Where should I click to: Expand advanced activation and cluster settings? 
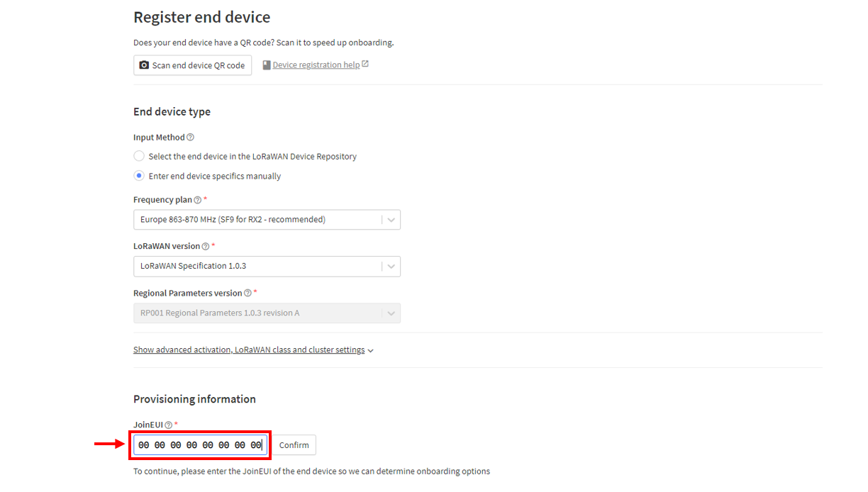click(x=249, y=350)
